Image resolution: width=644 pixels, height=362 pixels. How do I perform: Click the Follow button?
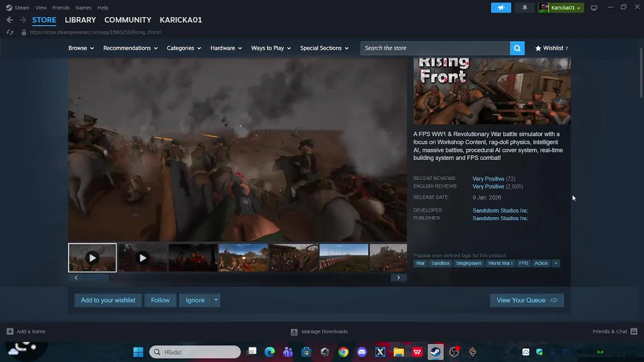point(160,300)
